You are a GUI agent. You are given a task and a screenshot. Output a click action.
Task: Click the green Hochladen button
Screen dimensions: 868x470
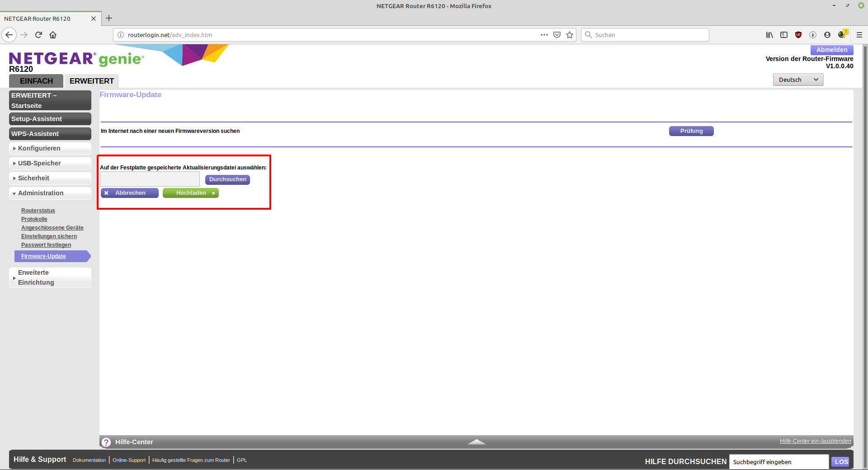(191, 193)
